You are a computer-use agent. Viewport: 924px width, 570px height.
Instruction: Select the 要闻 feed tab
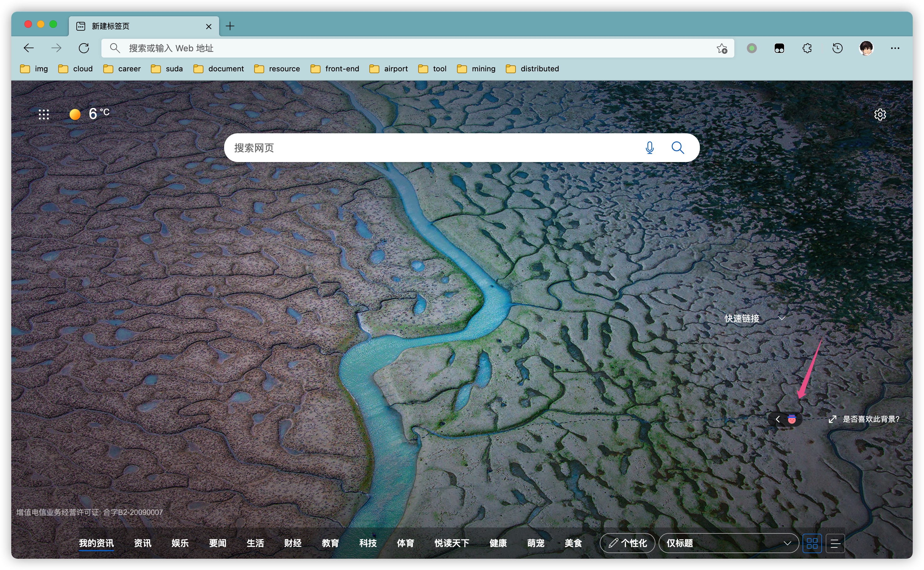(x=218, y=543)
